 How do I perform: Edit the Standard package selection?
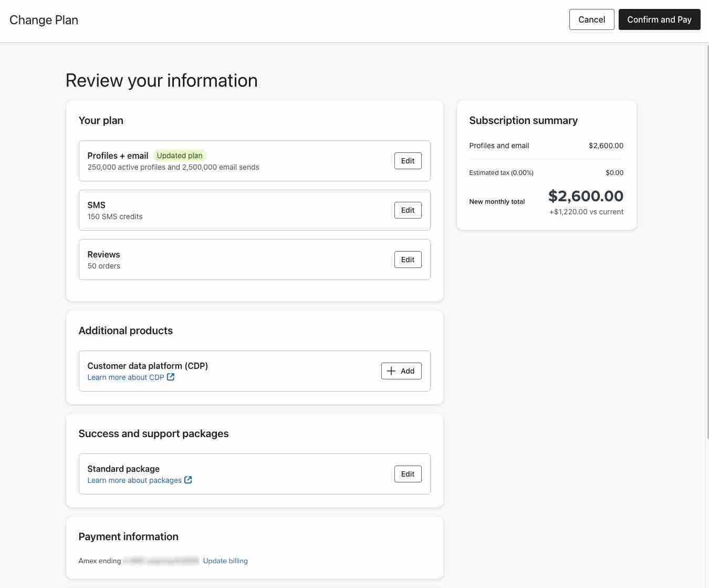408,474
